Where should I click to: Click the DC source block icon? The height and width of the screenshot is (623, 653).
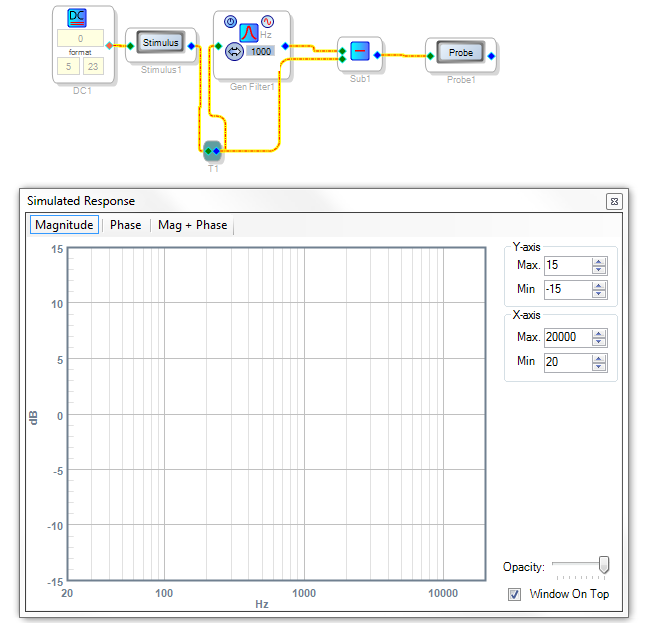[x=77, y=18]
